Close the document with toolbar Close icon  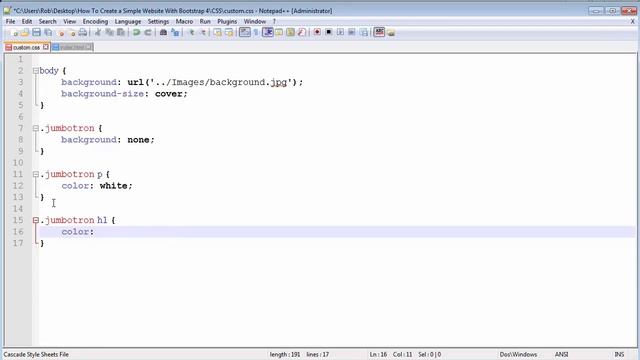tap(61, 32)
